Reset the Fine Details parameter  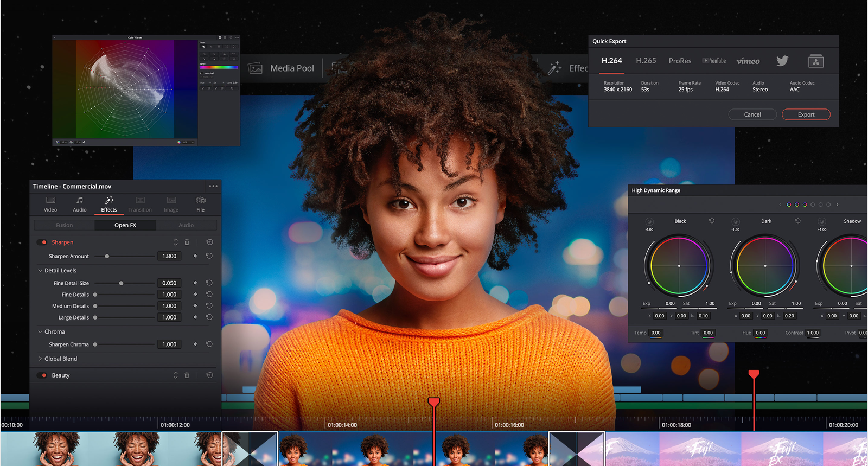(209, 294)
